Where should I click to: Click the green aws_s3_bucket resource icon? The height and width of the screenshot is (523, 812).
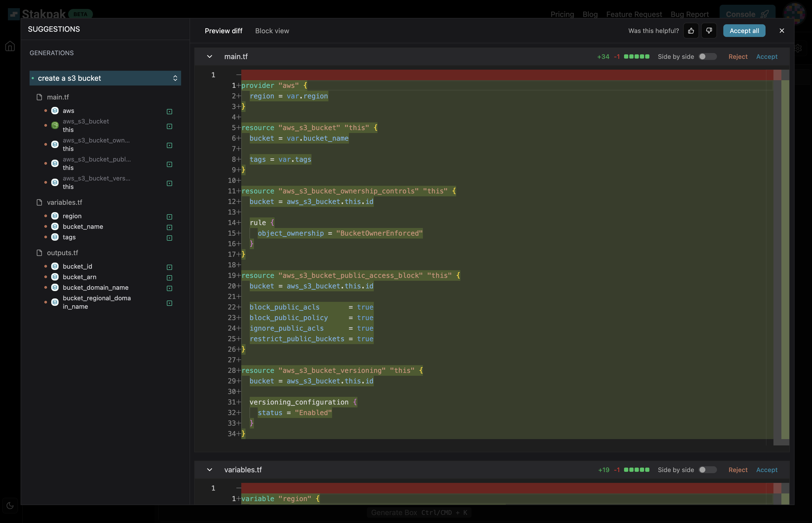[55, 125]
